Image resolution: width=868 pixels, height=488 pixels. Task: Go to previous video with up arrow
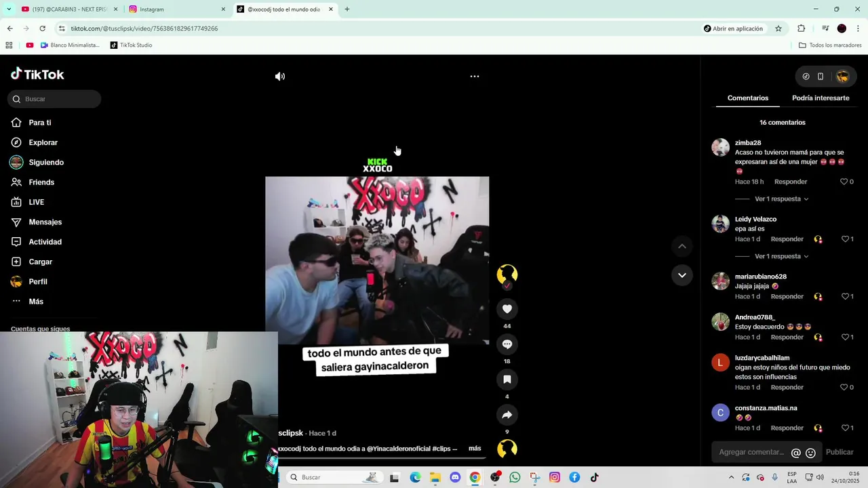(682, 246)
